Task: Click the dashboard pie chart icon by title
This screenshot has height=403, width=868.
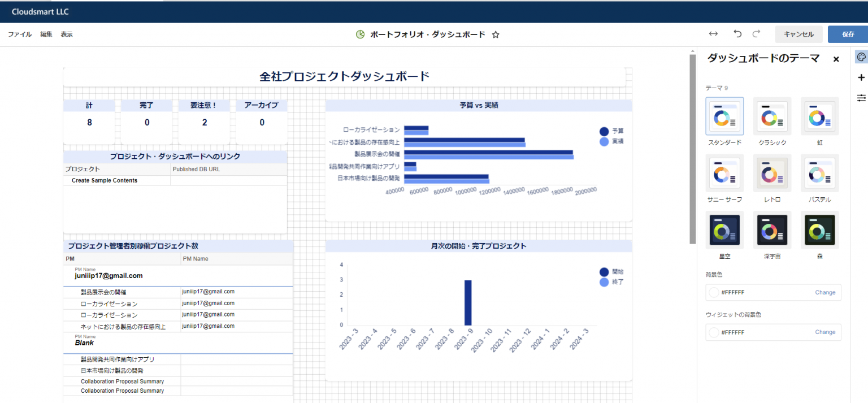Action: [361, 34]
